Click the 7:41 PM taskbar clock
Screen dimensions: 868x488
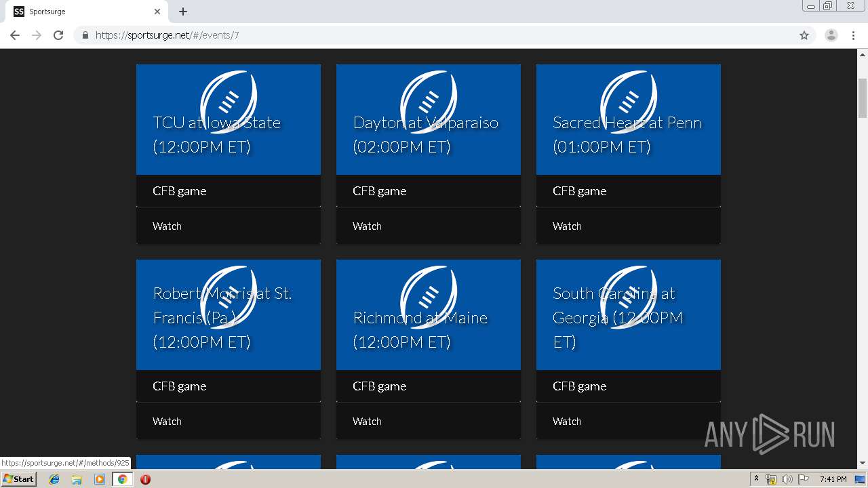pyautogui.click(x=833, y=479)
